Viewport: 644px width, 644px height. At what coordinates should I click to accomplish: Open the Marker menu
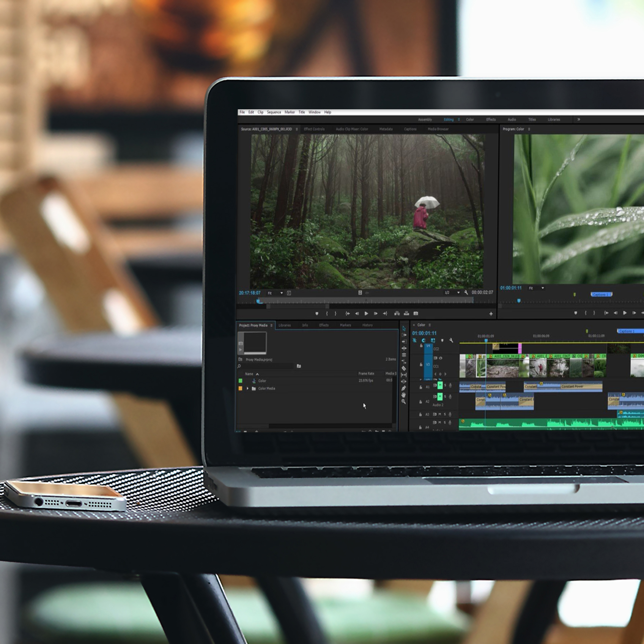(290, 112)
